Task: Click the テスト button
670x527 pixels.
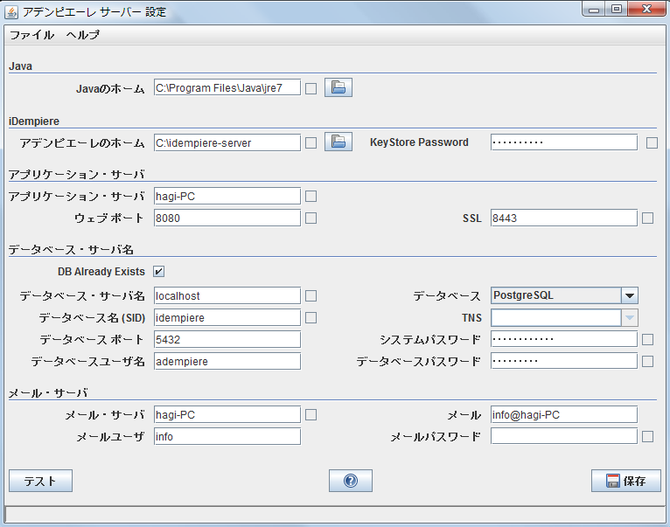Action: click(x=41, y=481)
